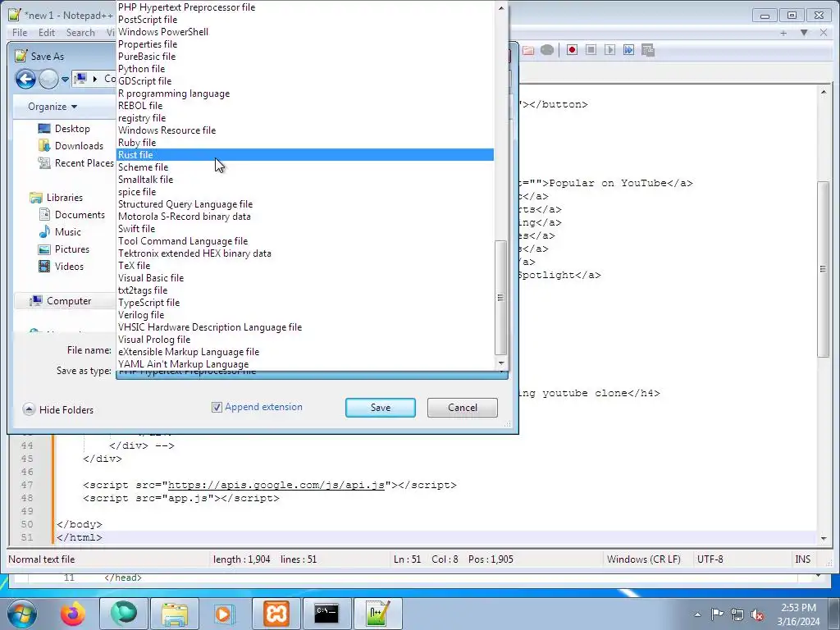This screenshot has height=630, width=840.
Task: Open the Search menu
Action: 80,33
